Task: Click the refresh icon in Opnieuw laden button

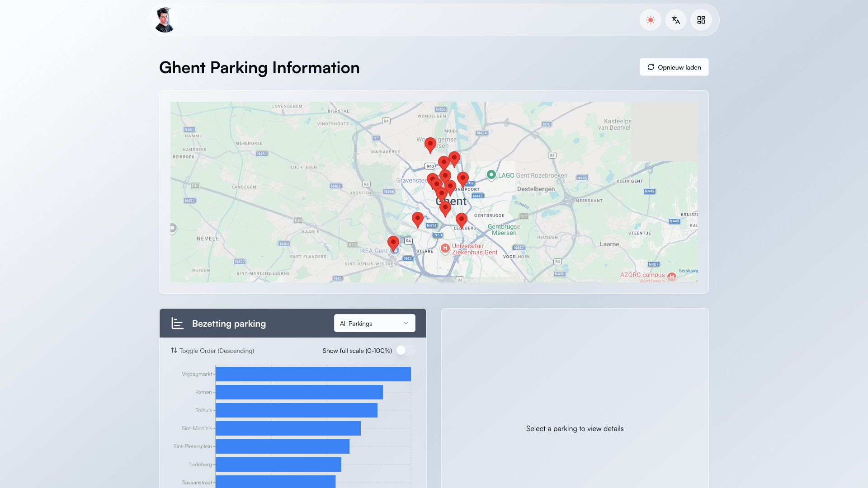Action: (651, 67)
